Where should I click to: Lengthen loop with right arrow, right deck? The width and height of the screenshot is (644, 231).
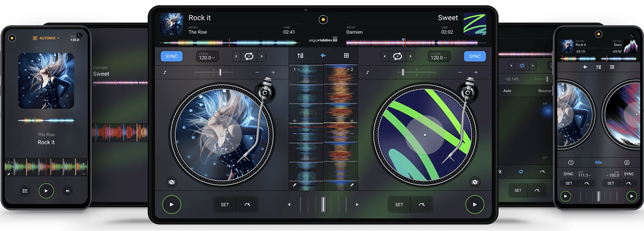pos(410,56)
